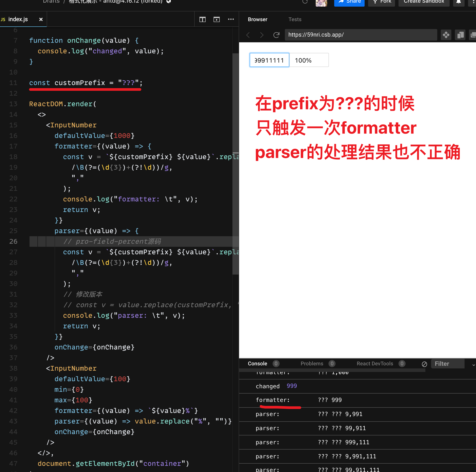Switch to the Browser tab

pos(257,19)
